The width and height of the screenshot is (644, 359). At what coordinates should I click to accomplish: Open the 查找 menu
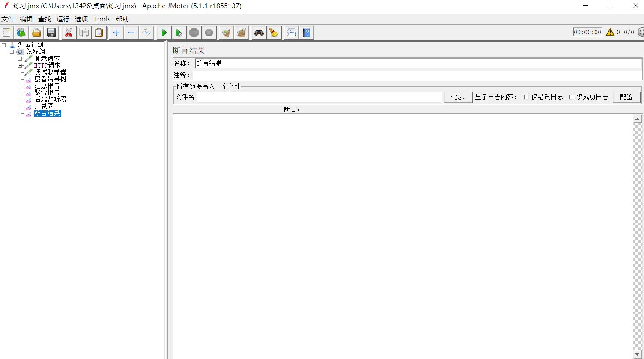pos(45,19)
